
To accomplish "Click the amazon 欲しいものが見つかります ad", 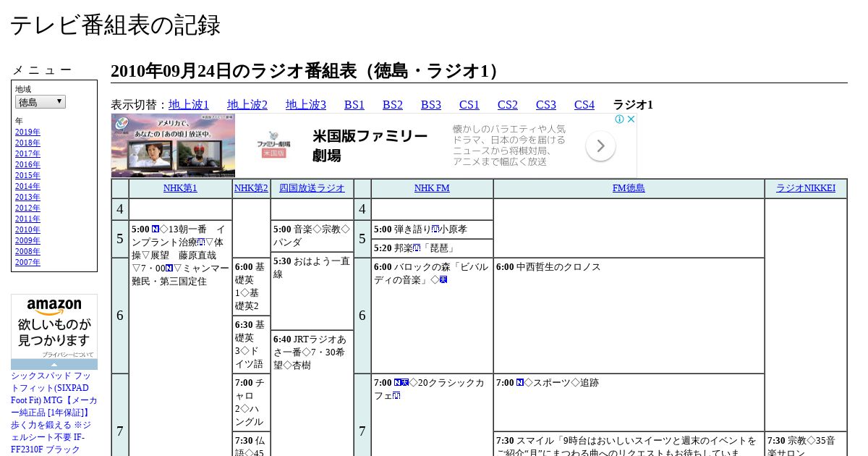I will click(54, 326).
